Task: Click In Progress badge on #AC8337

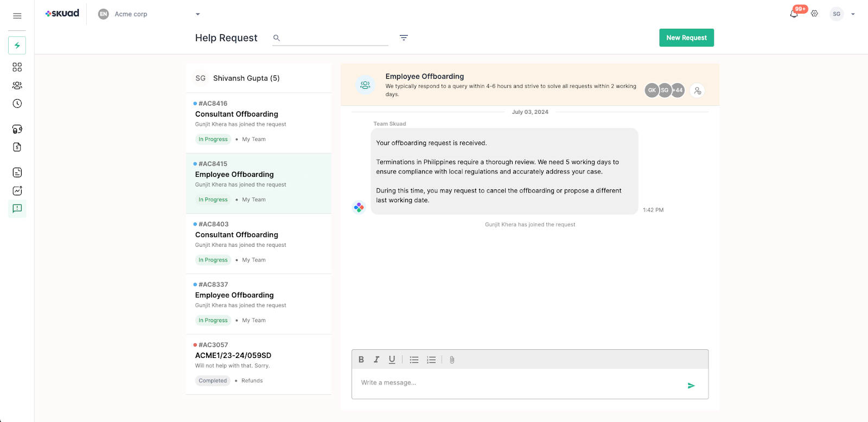Action: (x=213, y=321)
